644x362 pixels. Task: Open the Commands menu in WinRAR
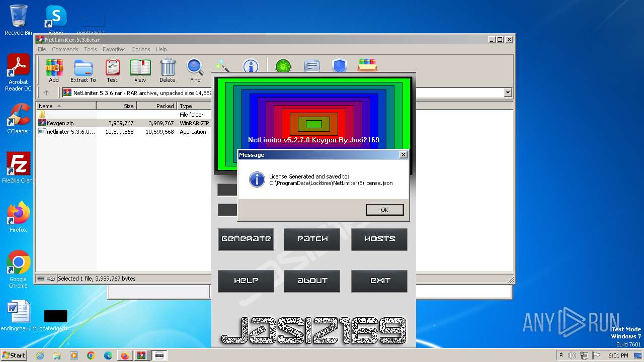[x=65, y=49]
